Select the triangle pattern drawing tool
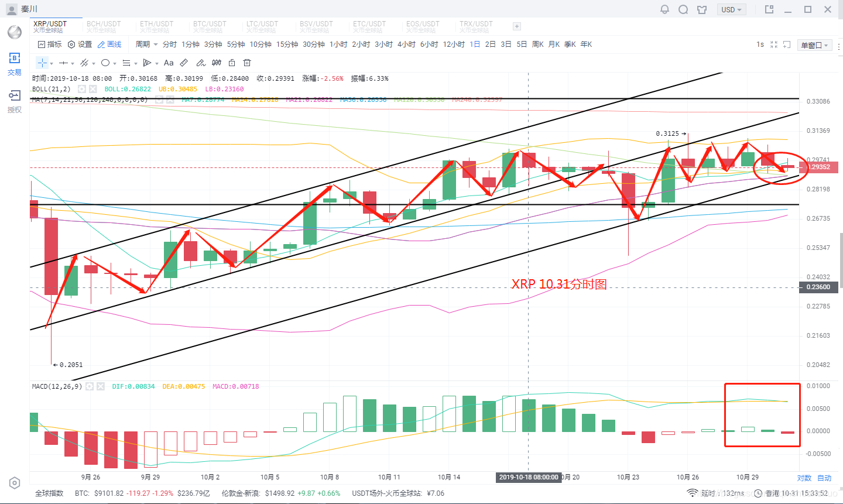 click(148, 63)
